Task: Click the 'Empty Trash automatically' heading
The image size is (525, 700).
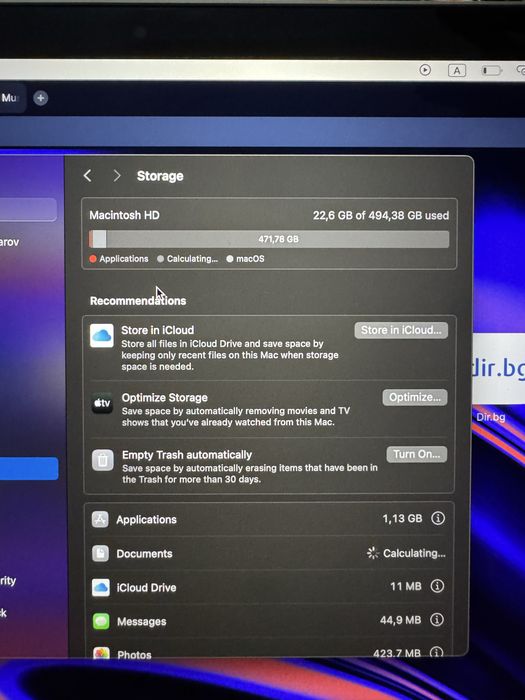Action: pyautogui.click(x=187, y=454)
